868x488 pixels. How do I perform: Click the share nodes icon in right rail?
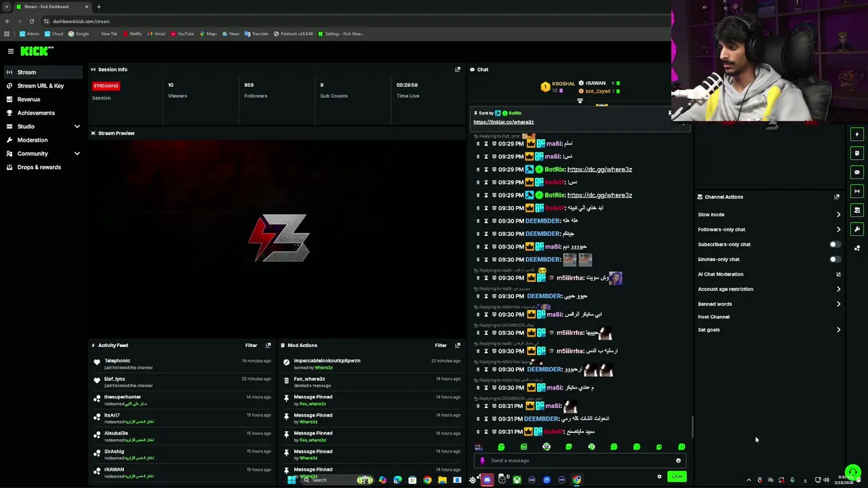pos(857,248)
